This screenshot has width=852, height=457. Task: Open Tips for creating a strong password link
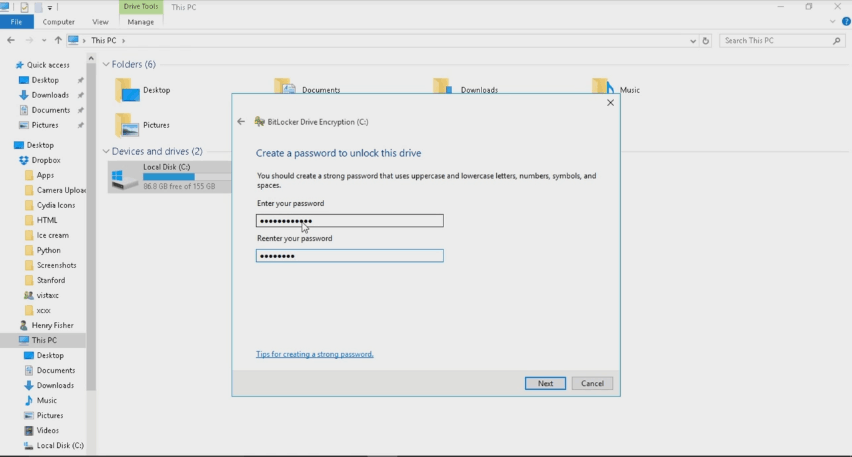(315, 354)
